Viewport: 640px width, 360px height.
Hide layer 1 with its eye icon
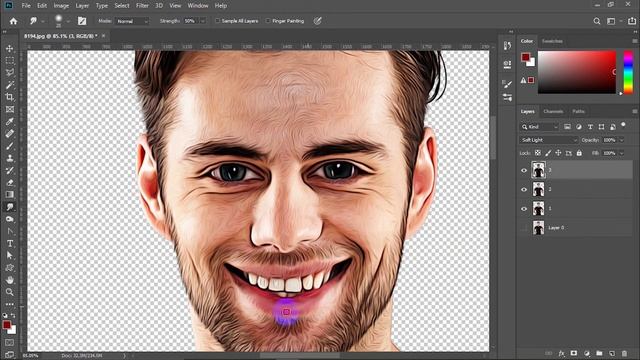[x=524, y=209]
